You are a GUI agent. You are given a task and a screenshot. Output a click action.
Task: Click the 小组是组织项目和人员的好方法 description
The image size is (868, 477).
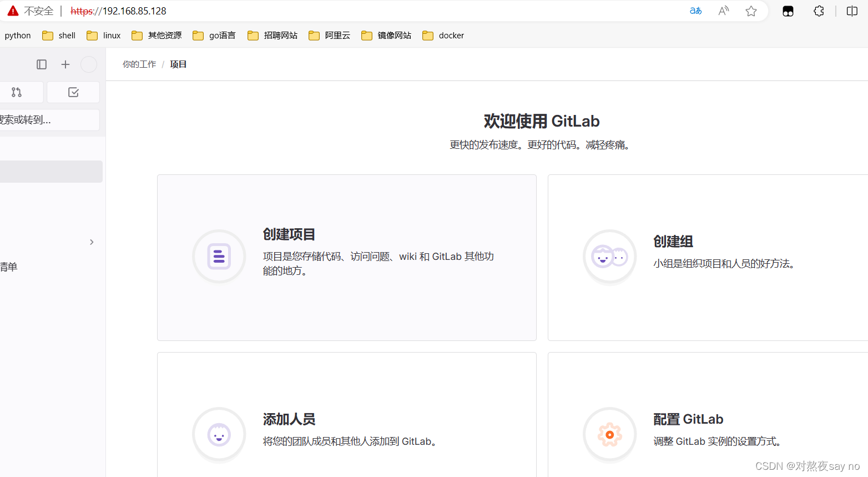726,264
